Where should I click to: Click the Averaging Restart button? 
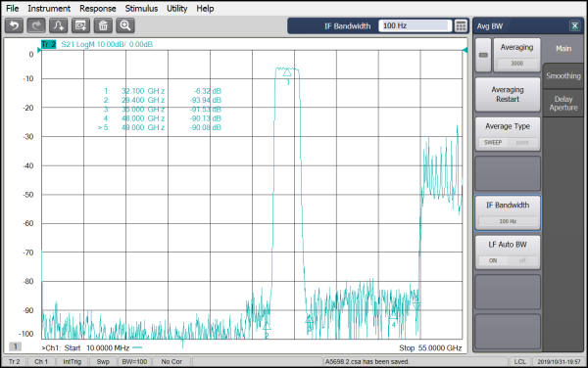click(x=508, y=94)
